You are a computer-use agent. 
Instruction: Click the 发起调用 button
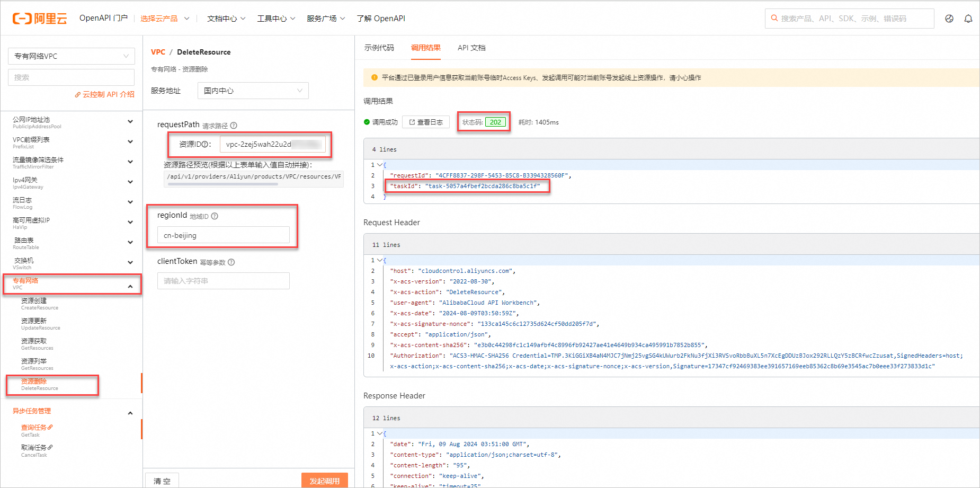click(325, 481)
